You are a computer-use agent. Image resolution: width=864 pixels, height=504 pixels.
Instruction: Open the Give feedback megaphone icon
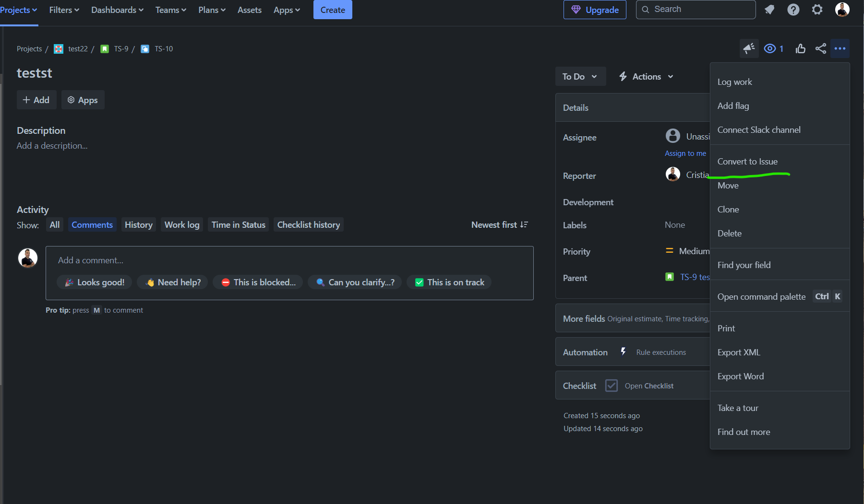[x=749, y=48]
